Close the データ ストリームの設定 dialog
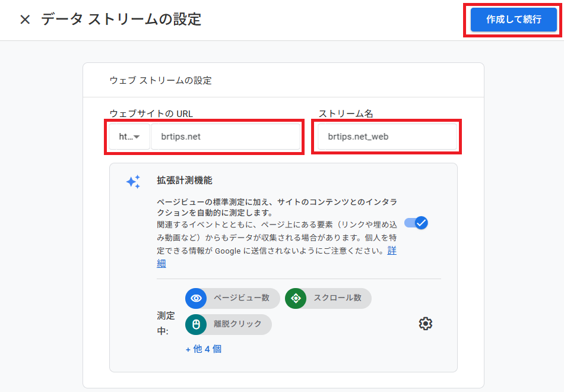This screenshot has height=392, width=564. coord(25,20)
